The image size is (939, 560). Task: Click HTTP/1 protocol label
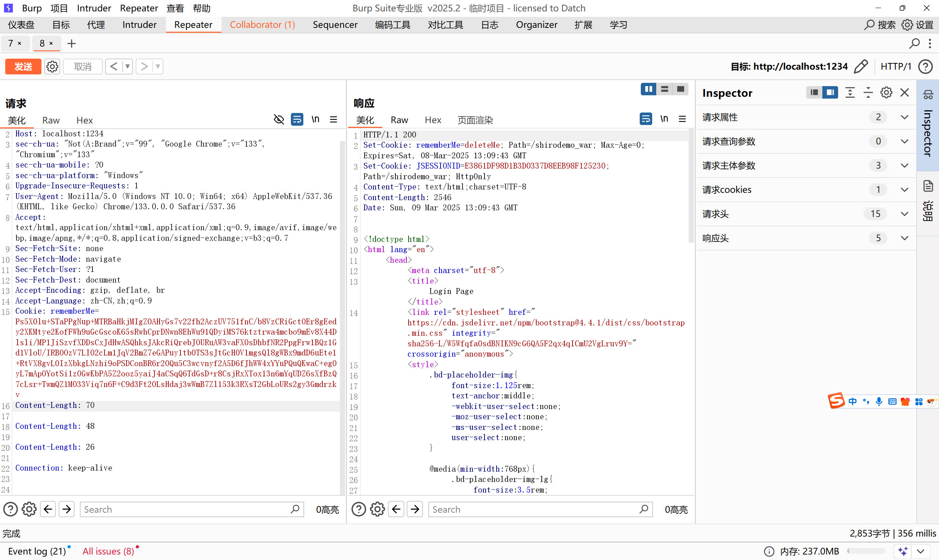[896, 66]
